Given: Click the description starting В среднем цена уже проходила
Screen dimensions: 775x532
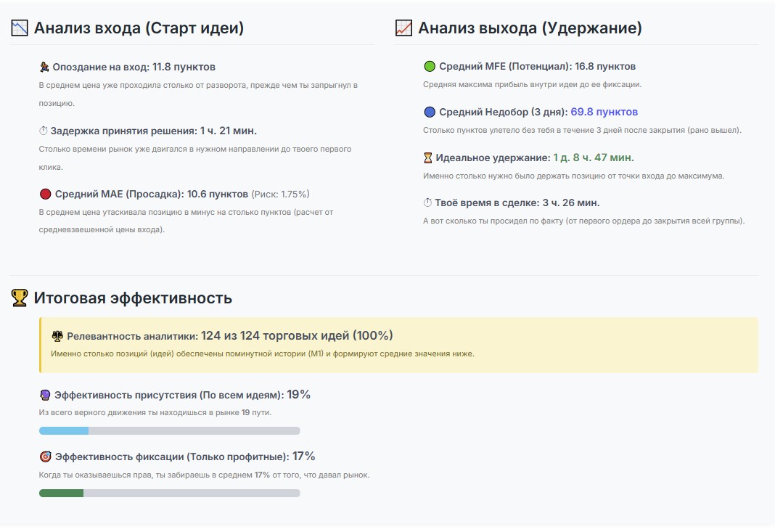Looking at the screenshot, I should 198,94.
